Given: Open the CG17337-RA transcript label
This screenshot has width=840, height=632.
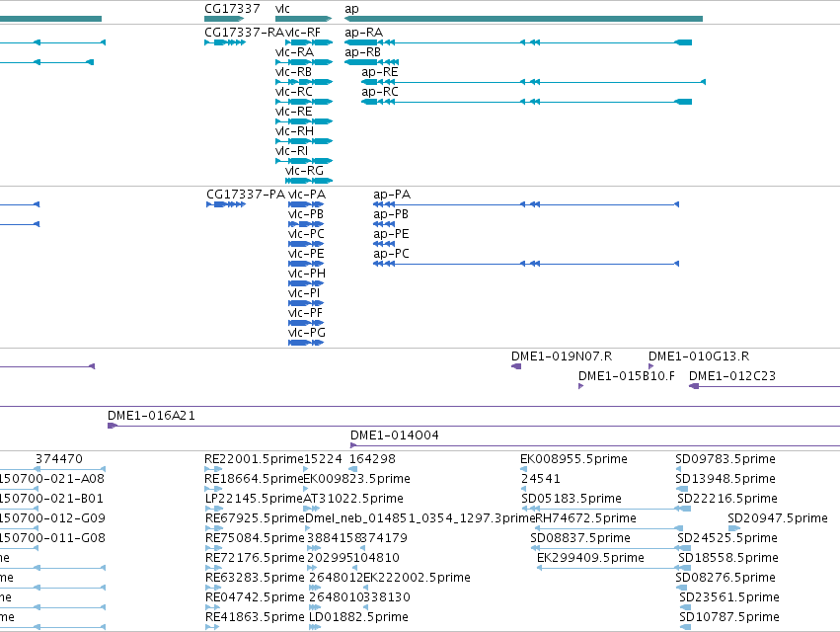Looking at the screenshot, I should [244, 33].
